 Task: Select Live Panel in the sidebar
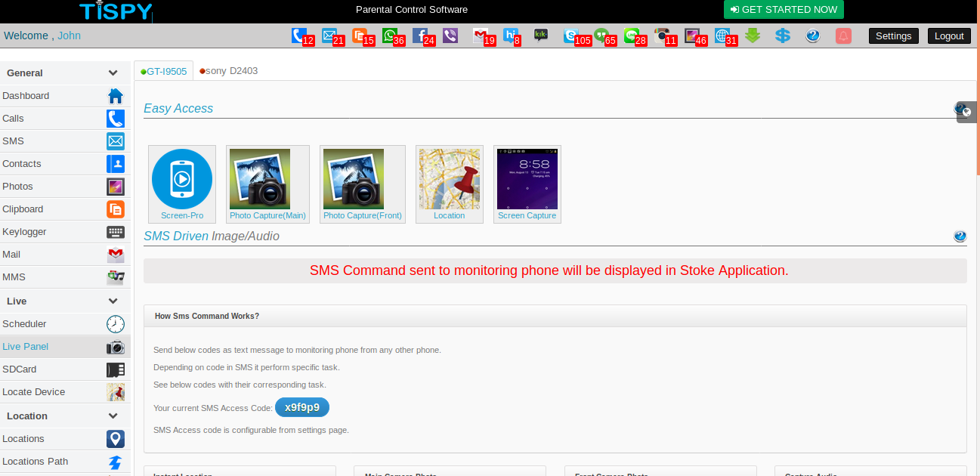tap(65, 347)
